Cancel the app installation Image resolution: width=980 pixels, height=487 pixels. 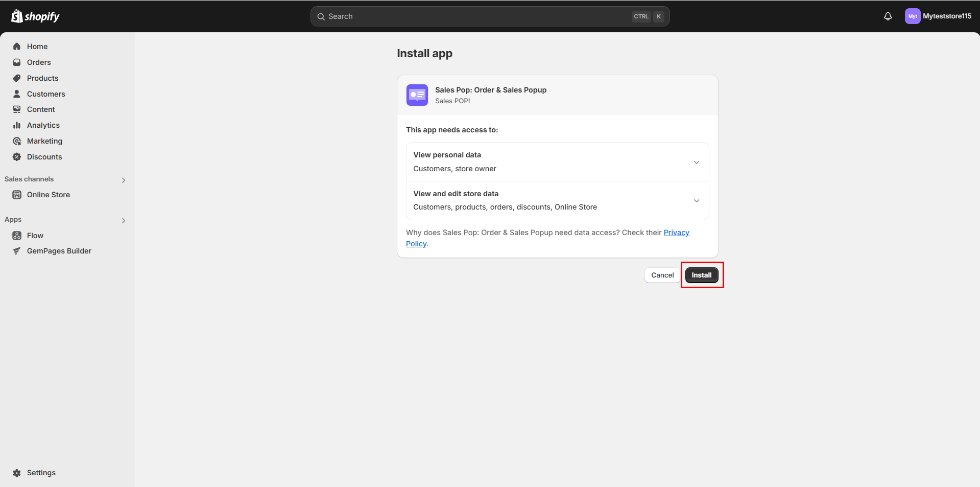tap(662, 275)
